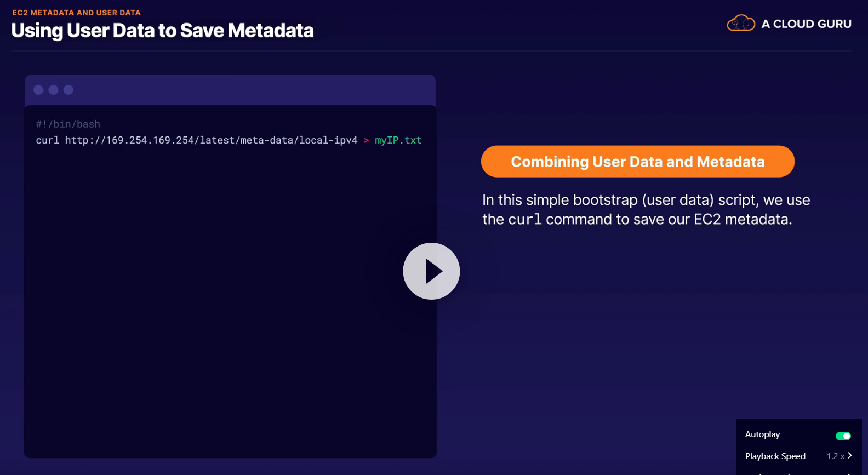Click the myIP.txt filename in the code
868x475 pixels.
[398, 140]
